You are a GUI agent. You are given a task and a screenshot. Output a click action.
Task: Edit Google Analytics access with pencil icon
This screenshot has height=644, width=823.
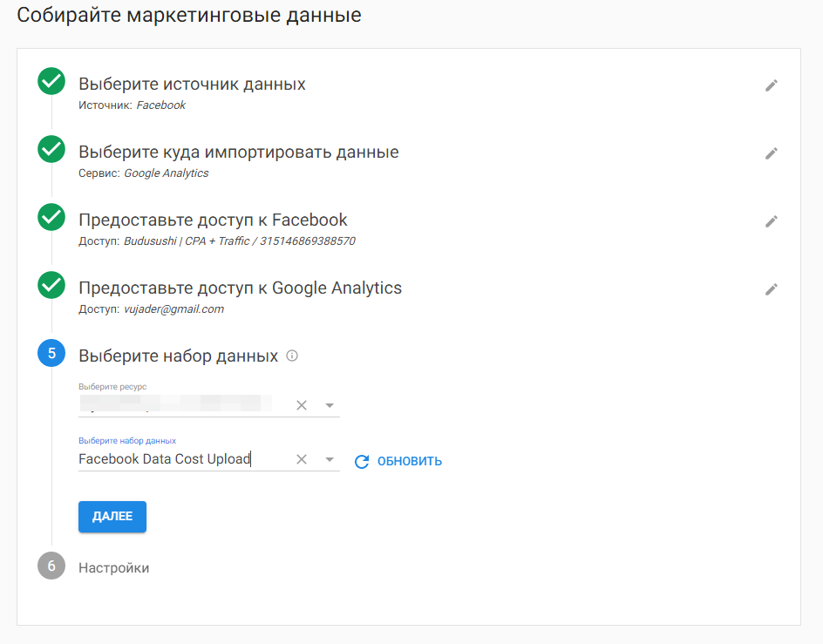pos(771,289)
